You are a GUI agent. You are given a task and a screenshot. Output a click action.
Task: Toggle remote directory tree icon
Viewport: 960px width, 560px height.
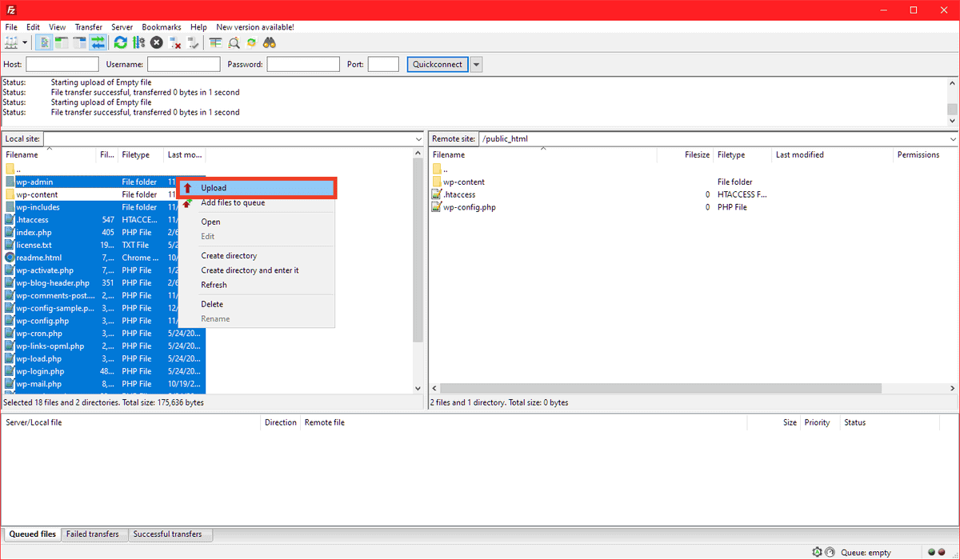point(80,42)
